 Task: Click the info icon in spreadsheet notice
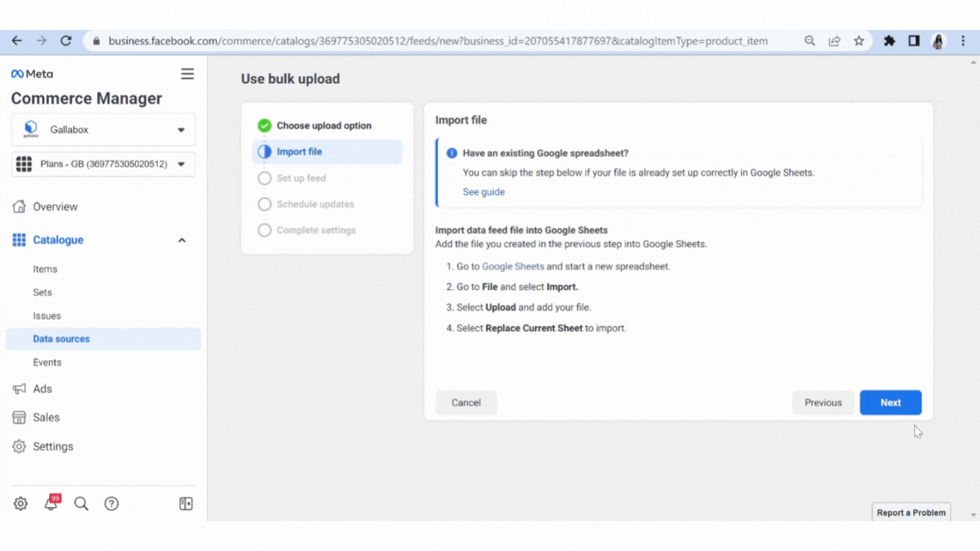point(452,153)
